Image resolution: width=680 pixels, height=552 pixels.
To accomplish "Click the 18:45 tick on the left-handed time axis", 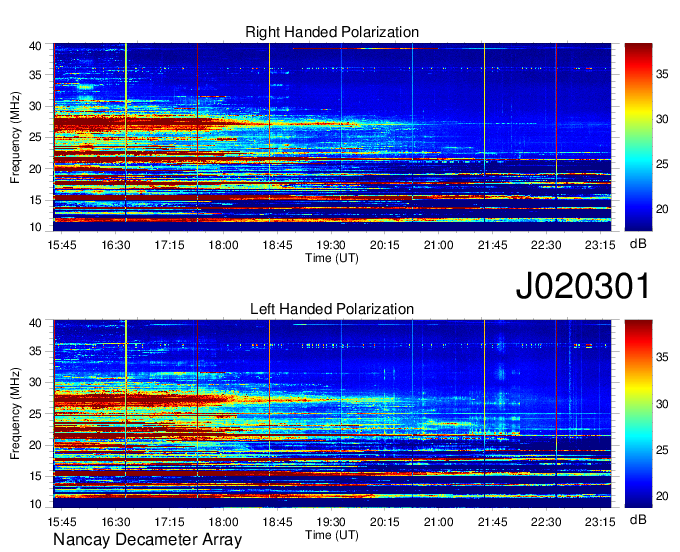I will (277, 522).
